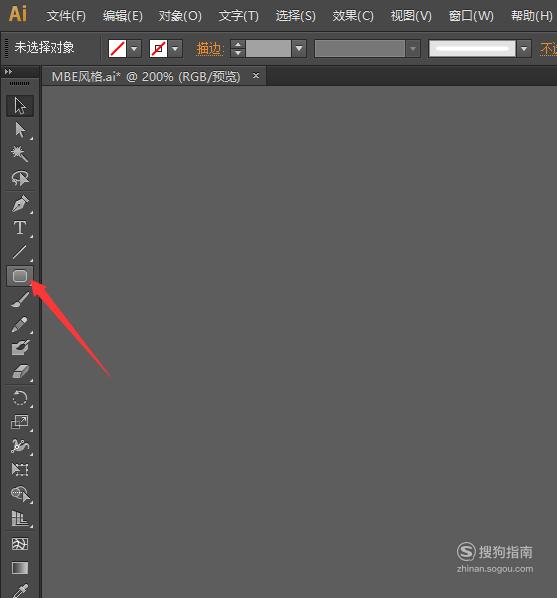
Task: Open the 效果(C) menu
Action: pyautogui.click(x=353, y=16)
